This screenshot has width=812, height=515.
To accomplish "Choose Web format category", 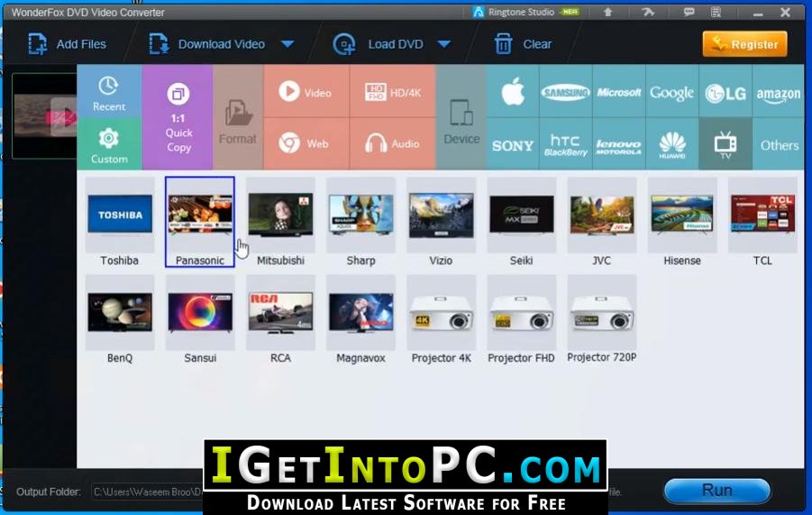I will point(306,143).
